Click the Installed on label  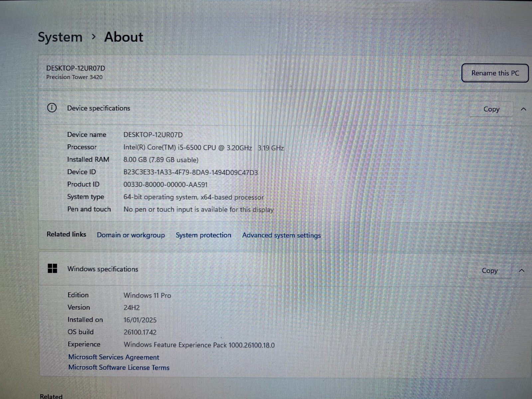(85, 320)
